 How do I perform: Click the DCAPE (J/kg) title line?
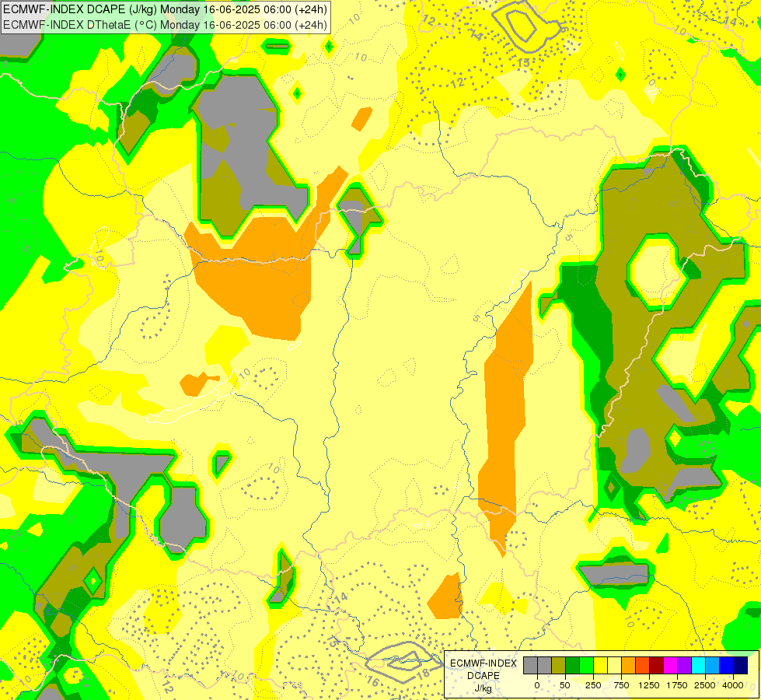[166, 9]
